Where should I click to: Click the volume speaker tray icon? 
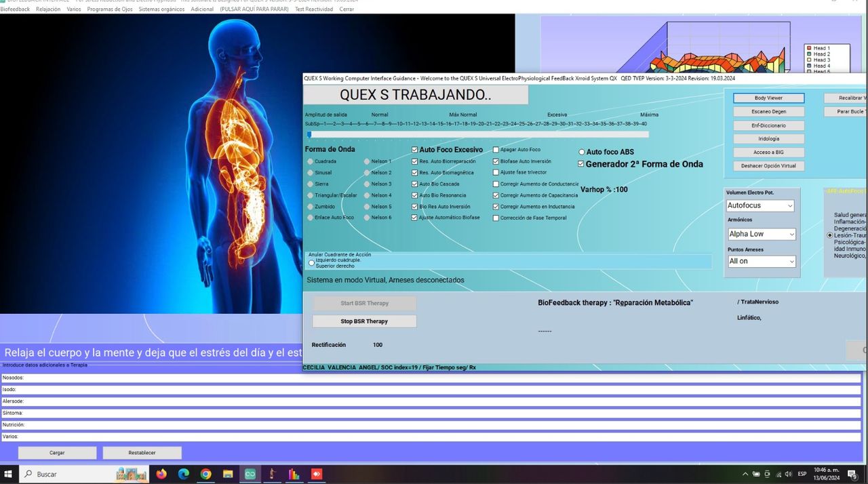tap(788, 474)
